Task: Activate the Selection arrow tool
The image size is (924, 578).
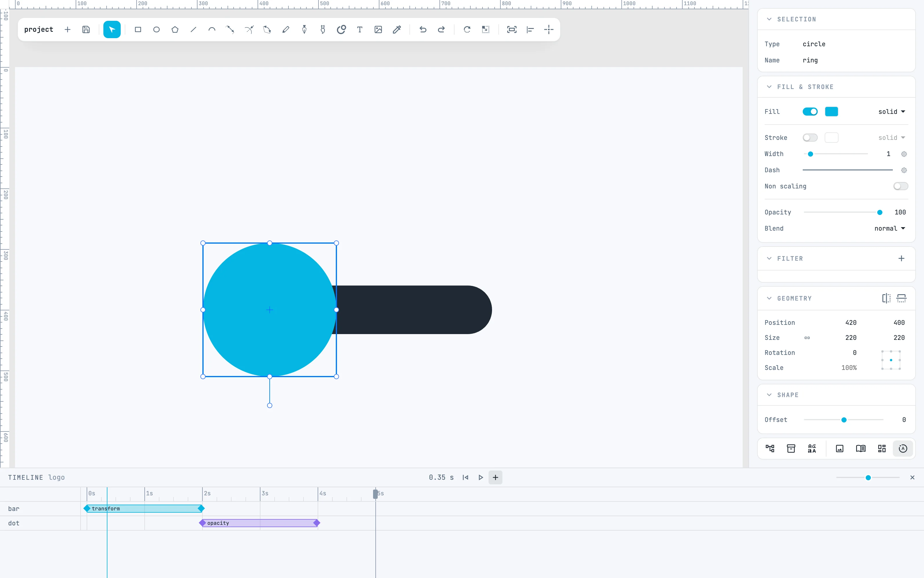Action: click(112, 29)
